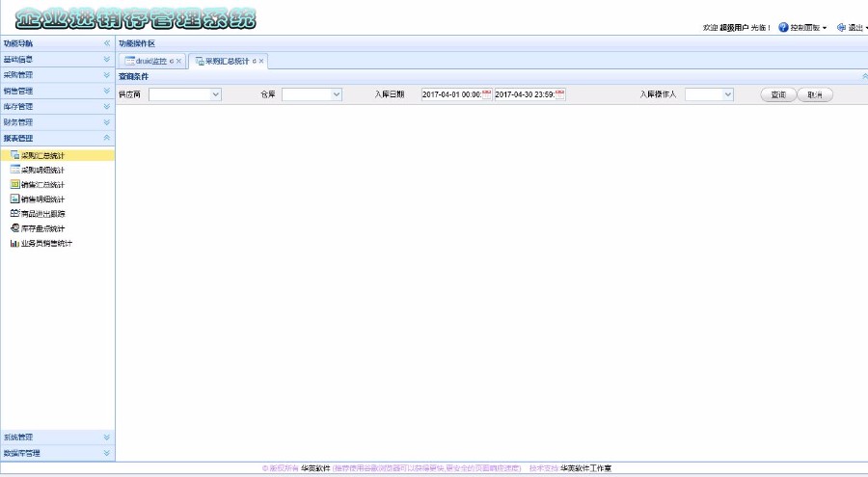
Task: Close the druid监控 tab
Action: [178, 62]
